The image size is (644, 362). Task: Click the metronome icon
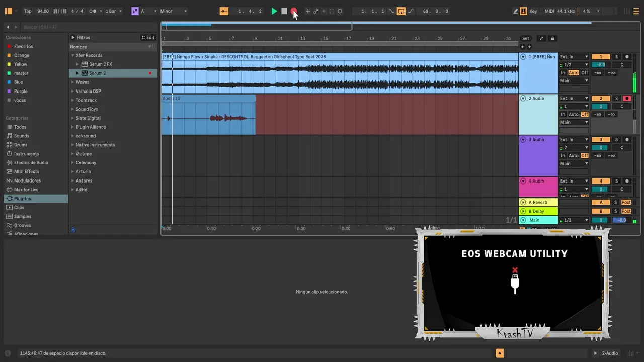coord(93,11)
